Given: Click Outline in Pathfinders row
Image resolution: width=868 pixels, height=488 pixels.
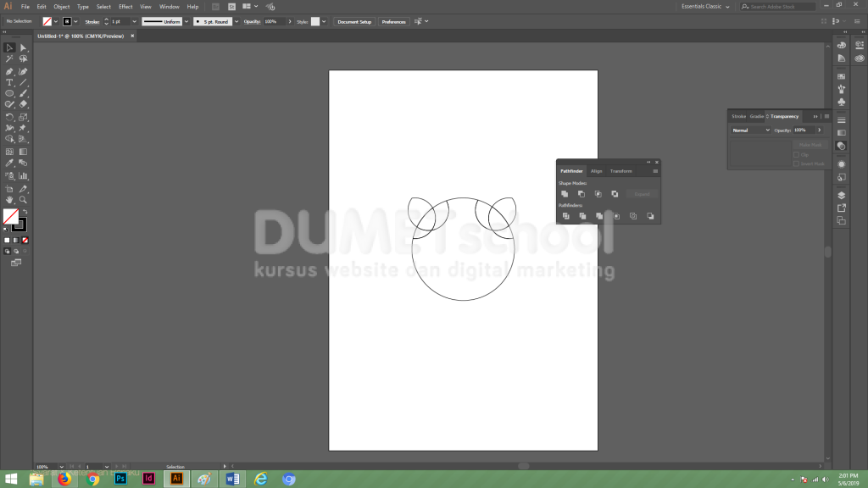Looking at the screenshot, I should click(633, 216).
